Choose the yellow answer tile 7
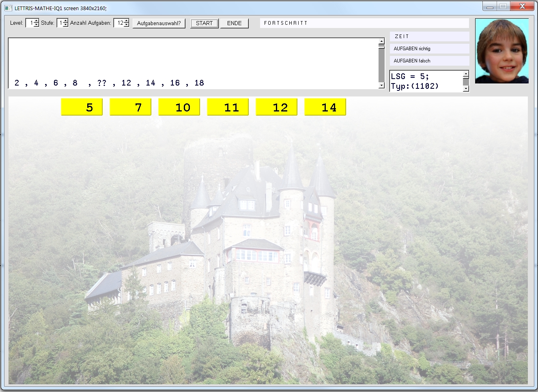Screen dimensions: 538x392 pos(130,107)
